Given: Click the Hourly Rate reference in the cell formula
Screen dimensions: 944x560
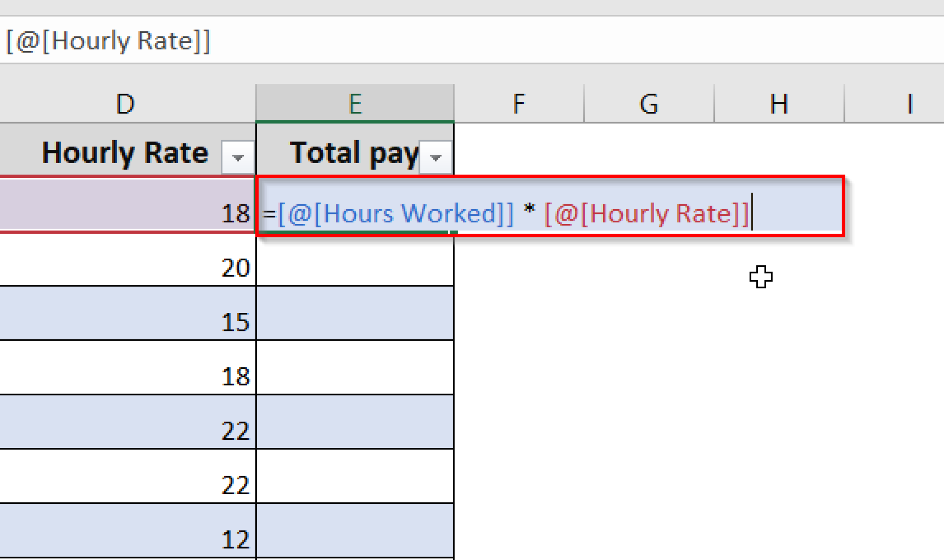Looking at the screenshot, I should click(x=647, y=214).
